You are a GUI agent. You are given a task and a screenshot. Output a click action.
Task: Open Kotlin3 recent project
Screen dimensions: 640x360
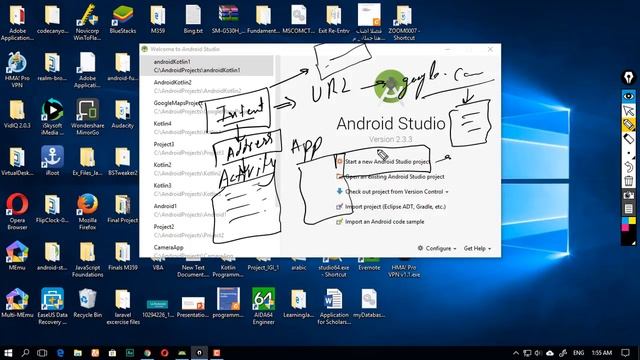pos(207,189)
